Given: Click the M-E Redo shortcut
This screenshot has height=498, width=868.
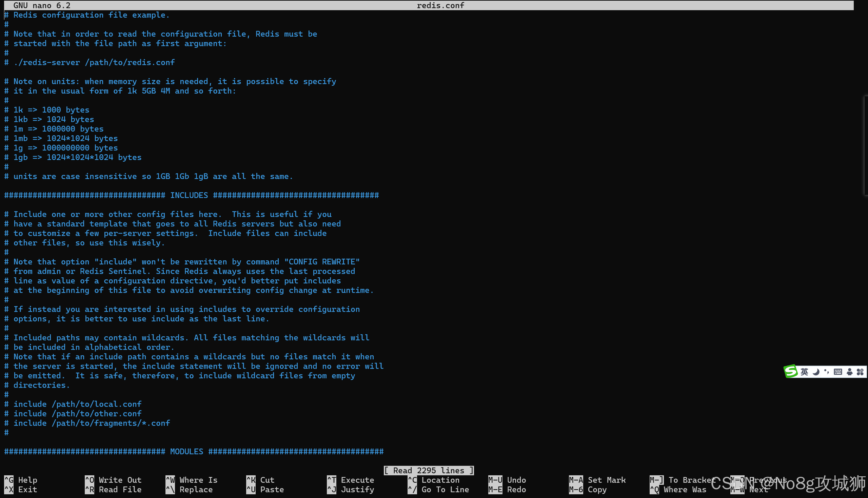Looking at the screenshot, I should [x=507, y=490].
